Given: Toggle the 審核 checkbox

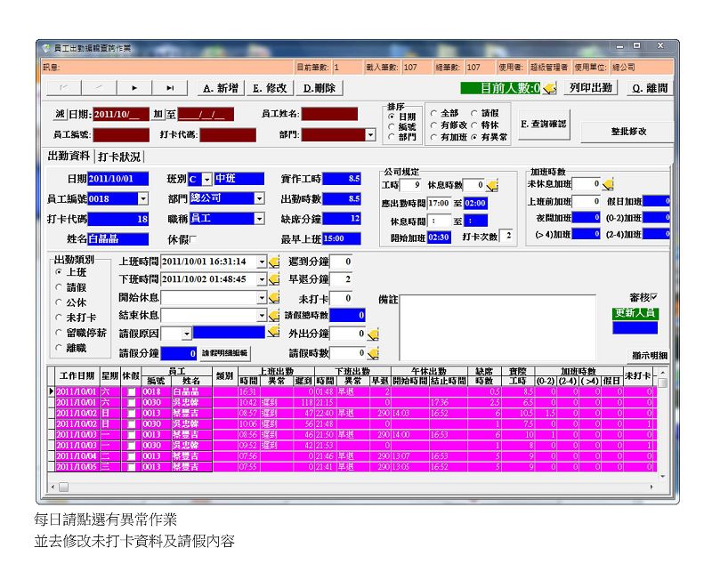Looking at the screenshot, I should click(654, 297).
